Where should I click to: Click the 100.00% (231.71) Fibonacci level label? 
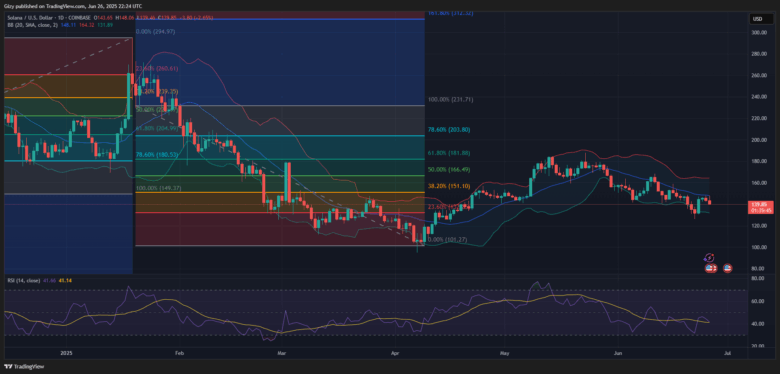pyautogui.click(x=450, y=99)
